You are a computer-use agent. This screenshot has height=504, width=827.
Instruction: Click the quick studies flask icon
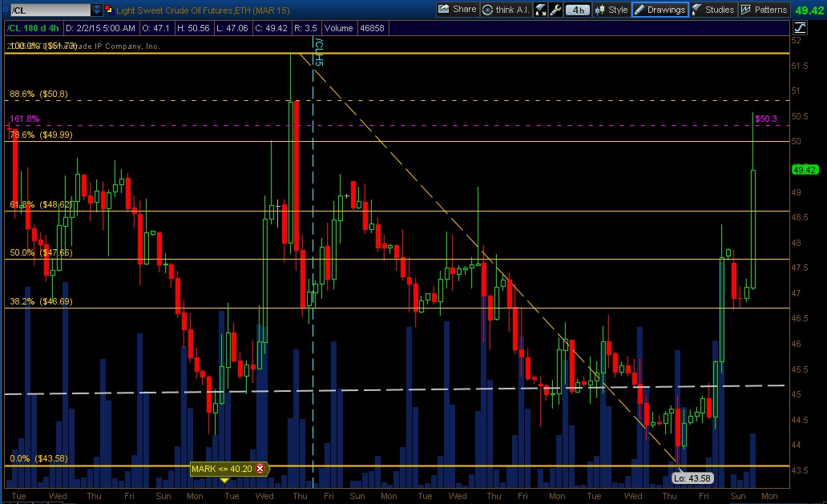pos(541,10)
